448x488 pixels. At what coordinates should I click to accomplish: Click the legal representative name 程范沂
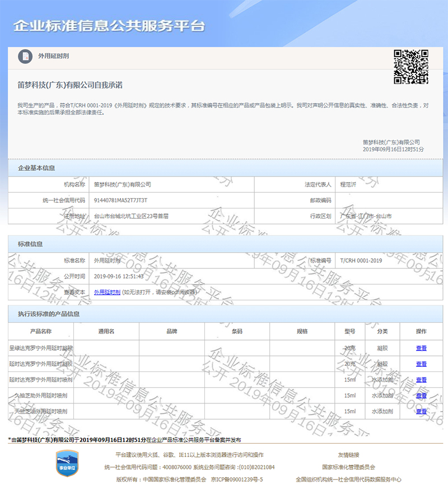click(348, 184)
